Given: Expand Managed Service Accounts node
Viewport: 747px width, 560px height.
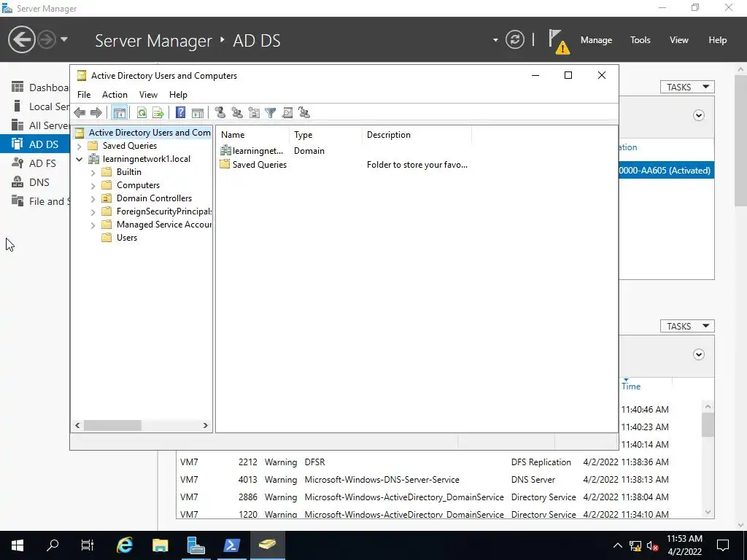Looking at the screenshot, I should pyautogui.click(x=93, y=225).
